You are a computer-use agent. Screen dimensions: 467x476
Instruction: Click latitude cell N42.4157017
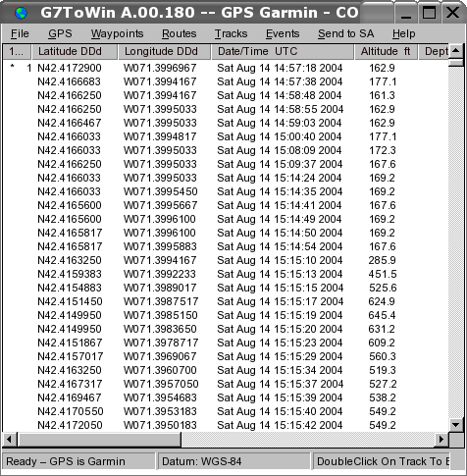[71, 356]
